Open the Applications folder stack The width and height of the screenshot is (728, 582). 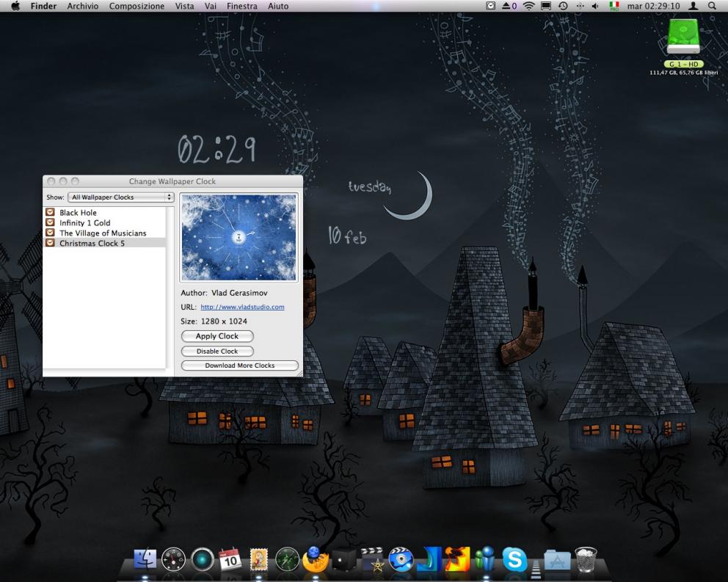[x=557, y=560]
